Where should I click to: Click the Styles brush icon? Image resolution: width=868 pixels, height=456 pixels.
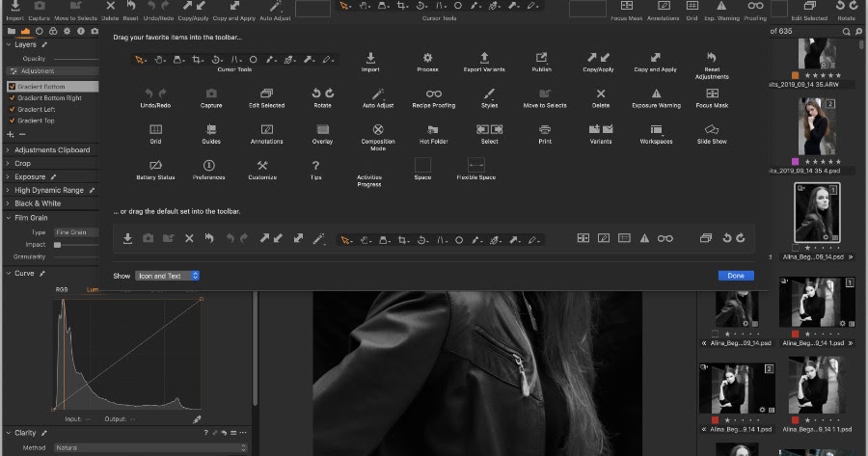pyautogui.click(x=489, y=94)
